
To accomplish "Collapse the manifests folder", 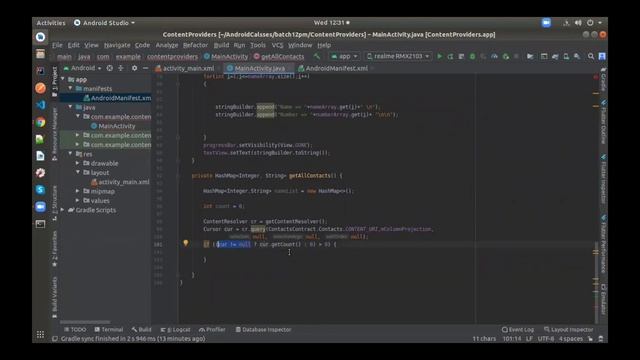I will pos(70,88).
